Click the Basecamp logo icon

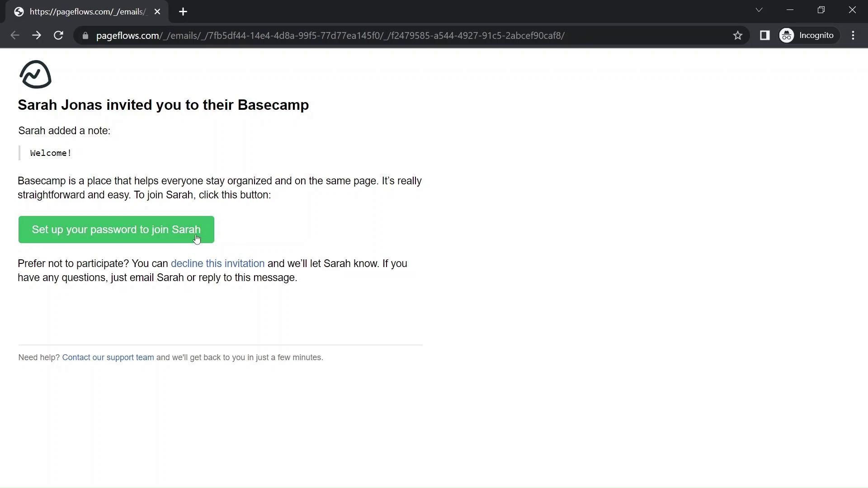[35, 75]
